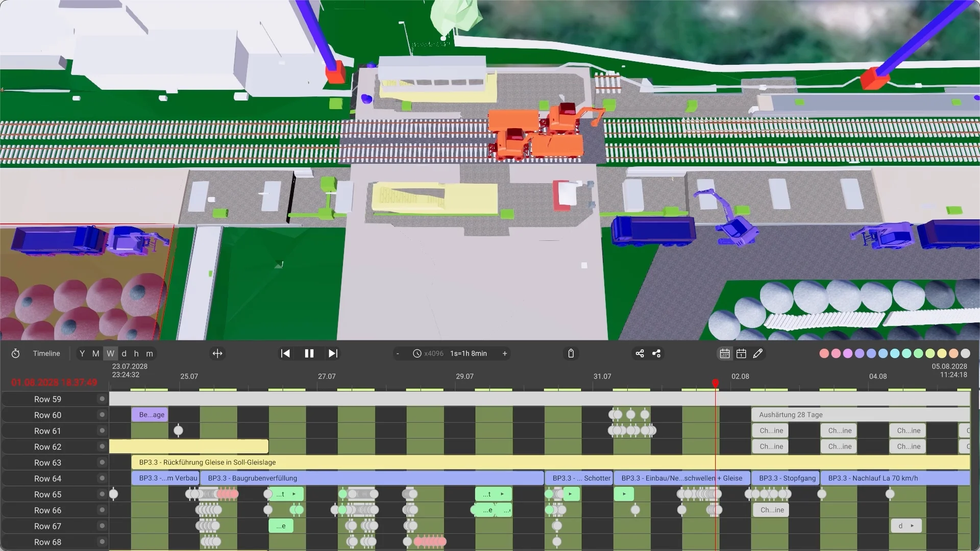Select the Aushärtung 28 Tage task bar

[861, 415]
